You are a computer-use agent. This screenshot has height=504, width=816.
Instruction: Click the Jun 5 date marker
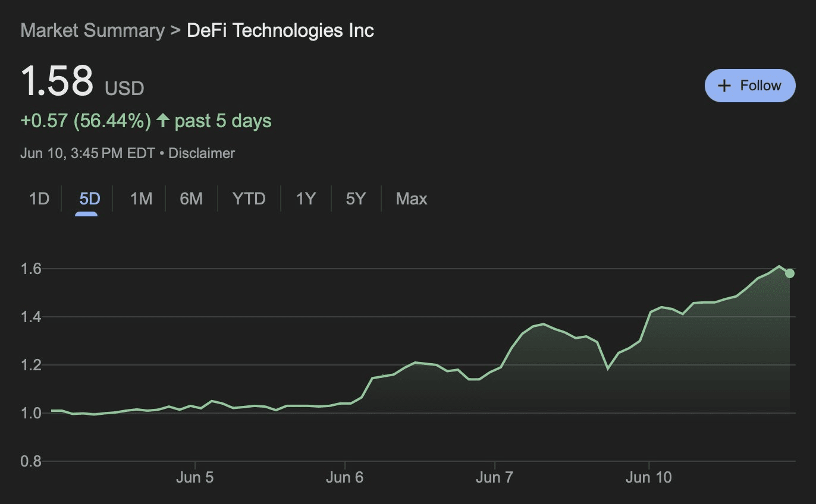(195, 478)
